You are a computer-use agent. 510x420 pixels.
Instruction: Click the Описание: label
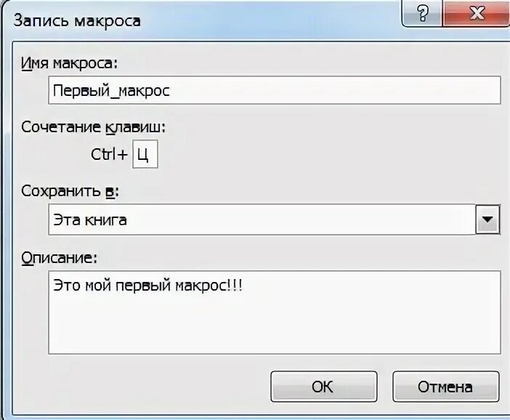59,258
